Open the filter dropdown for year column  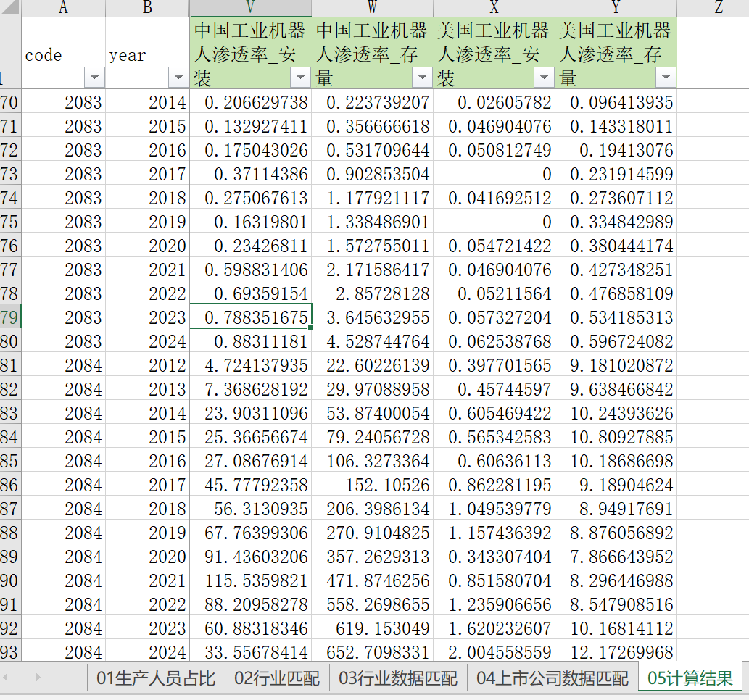pos(178,77)
